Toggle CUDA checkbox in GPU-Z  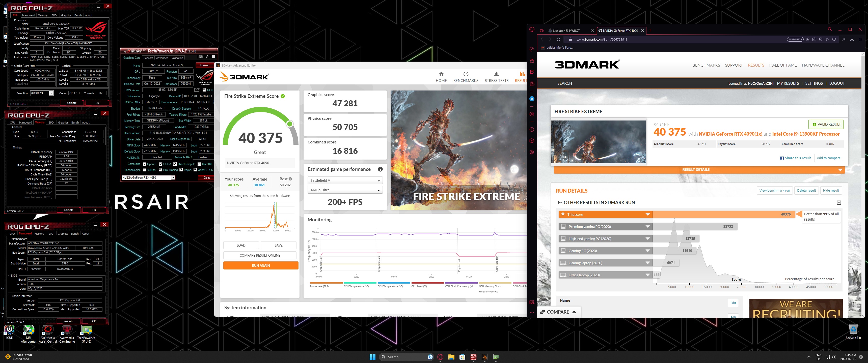(x=160, y=164)
